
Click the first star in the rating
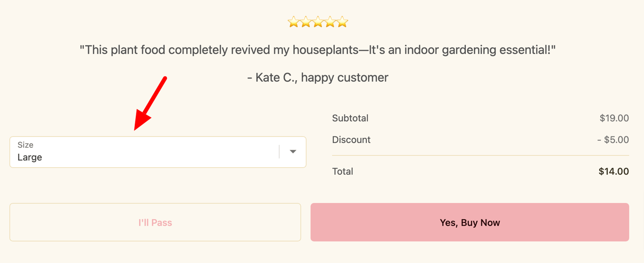pos(293,22)
